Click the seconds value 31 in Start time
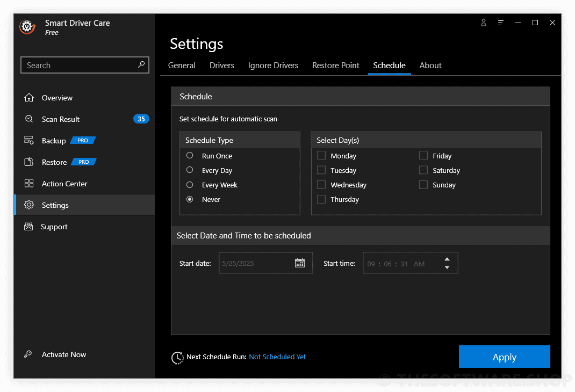Viewport: 575px width, 392px height. click(x=404, y=264)
